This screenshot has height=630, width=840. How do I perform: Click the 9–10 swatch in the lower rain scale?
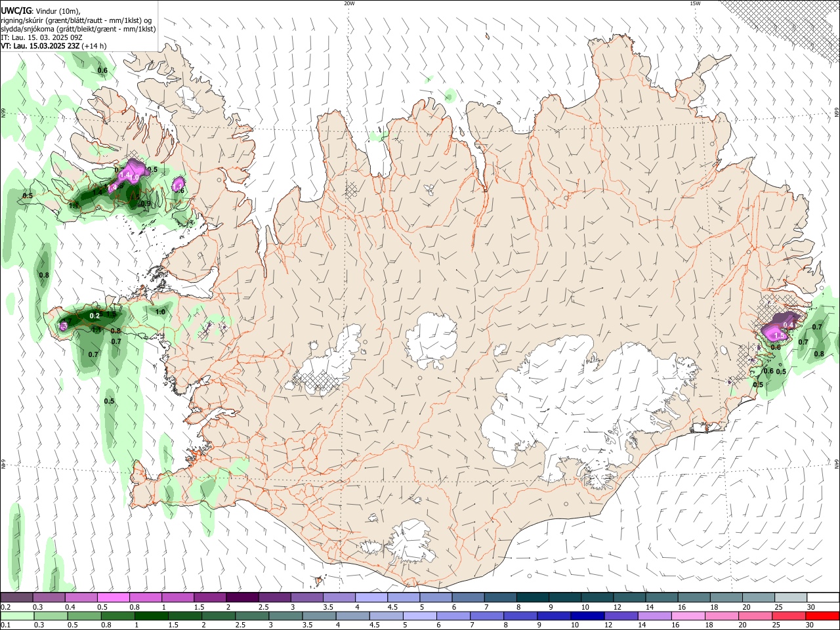[555, 616]
